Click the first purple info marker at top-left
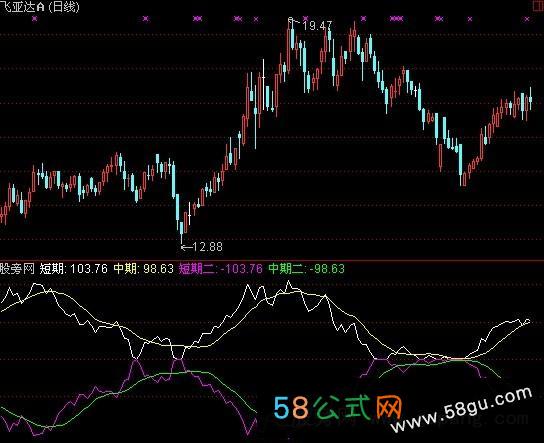Viewport: 544px width, 443px height. (x=34, y=19)
